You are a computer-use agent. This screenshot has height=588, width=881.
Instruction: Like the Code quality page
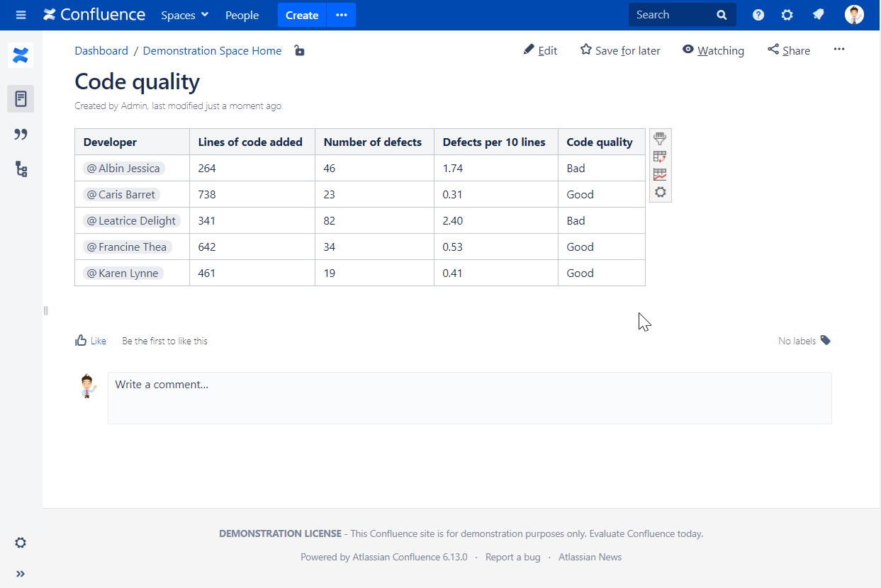(x=90, y=340)
